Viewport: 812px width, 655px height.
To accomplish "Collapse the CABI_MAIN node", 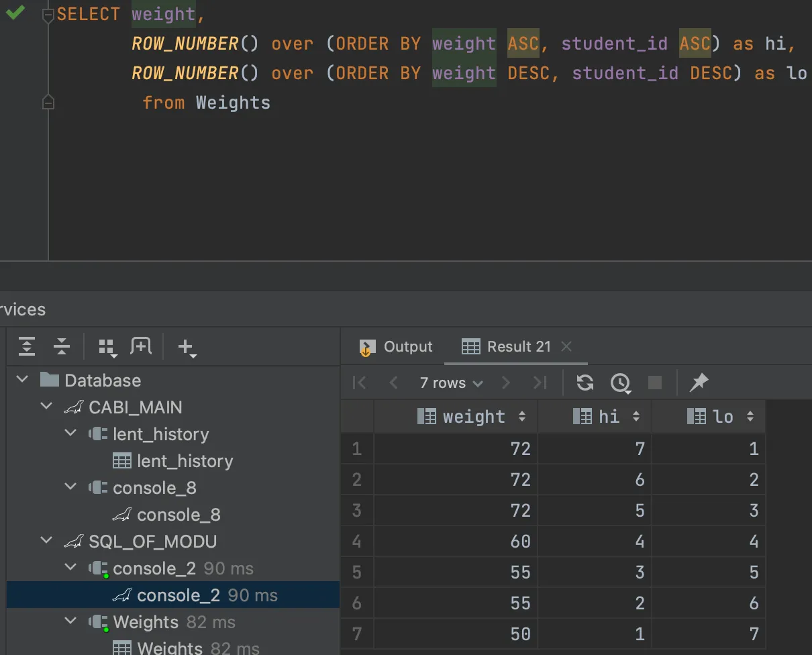I will (x=46, y=407).
